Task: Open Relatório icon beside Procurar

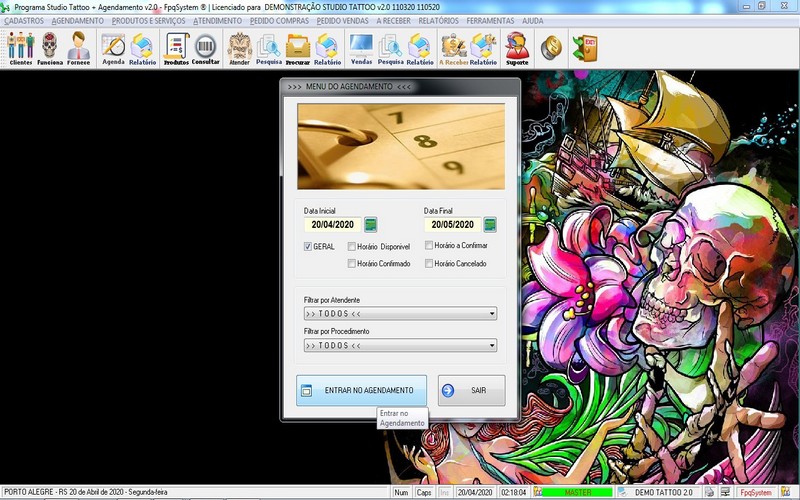Action: 327,48
